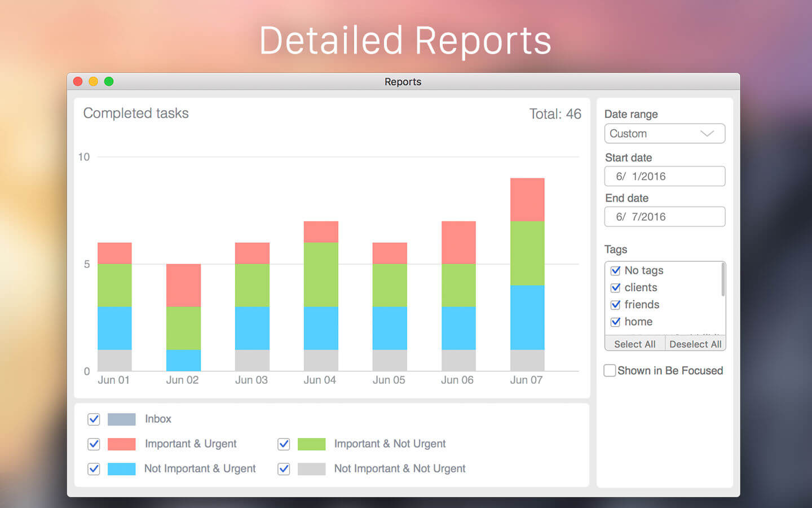Uncheck Not Important & Not Urgent checkbox
The image size is (812, 508).
coord(284,469)
